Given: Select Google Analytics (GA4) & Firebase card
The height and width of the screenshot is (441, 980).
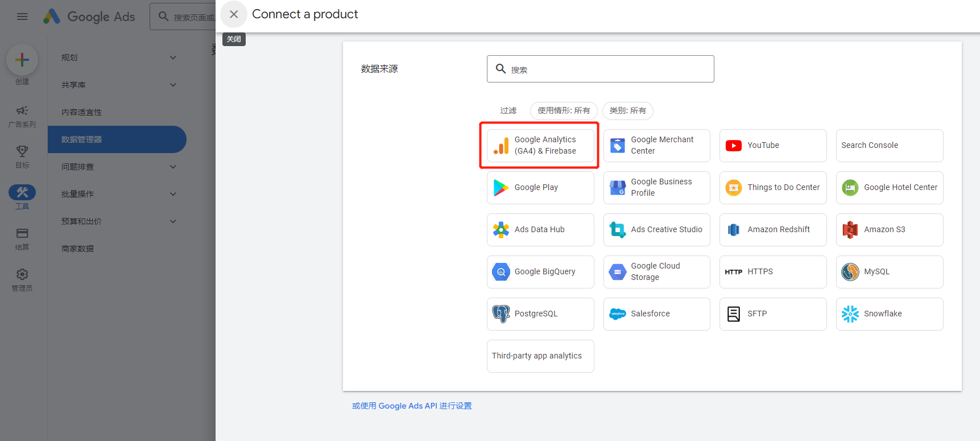Looking at the screenshot, I should [540, 146].
